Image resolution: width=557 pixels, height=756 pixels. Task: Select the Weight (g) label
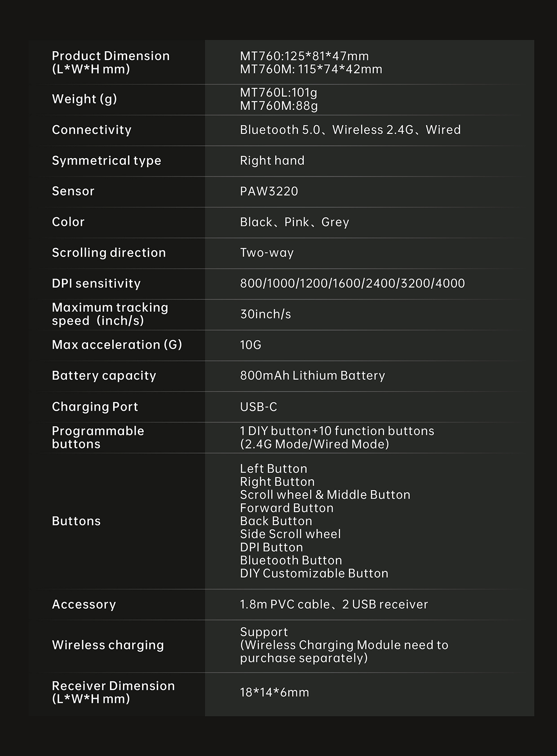coord(84,99)
